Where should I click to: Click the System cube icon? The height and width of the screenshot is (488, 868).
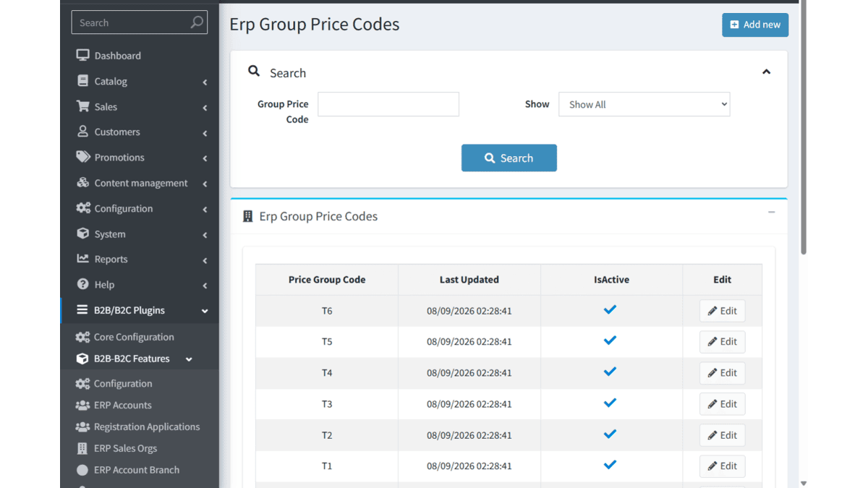click(82, 234)
